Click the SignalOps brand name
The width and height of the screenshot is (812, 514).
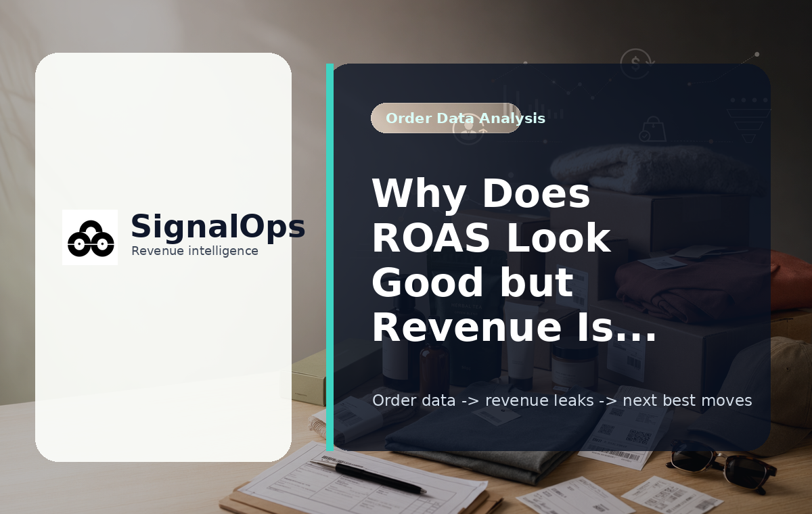click(218, 226)
